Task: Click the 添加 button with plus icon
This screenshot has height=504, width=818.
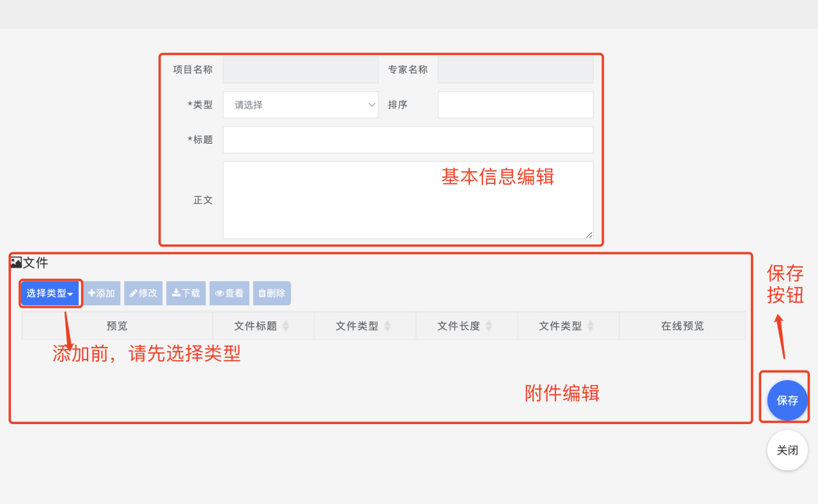Action: (102, 293)
